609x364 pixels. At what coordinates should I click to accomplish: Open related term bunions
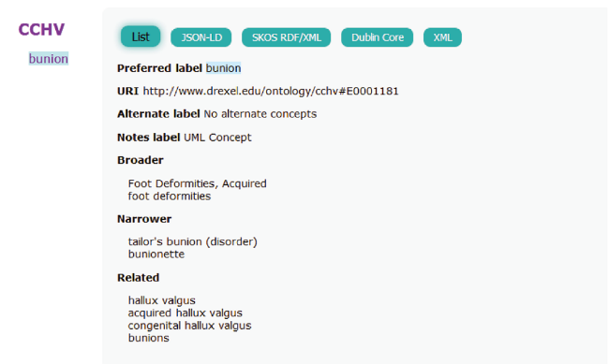tap(148, 338)
